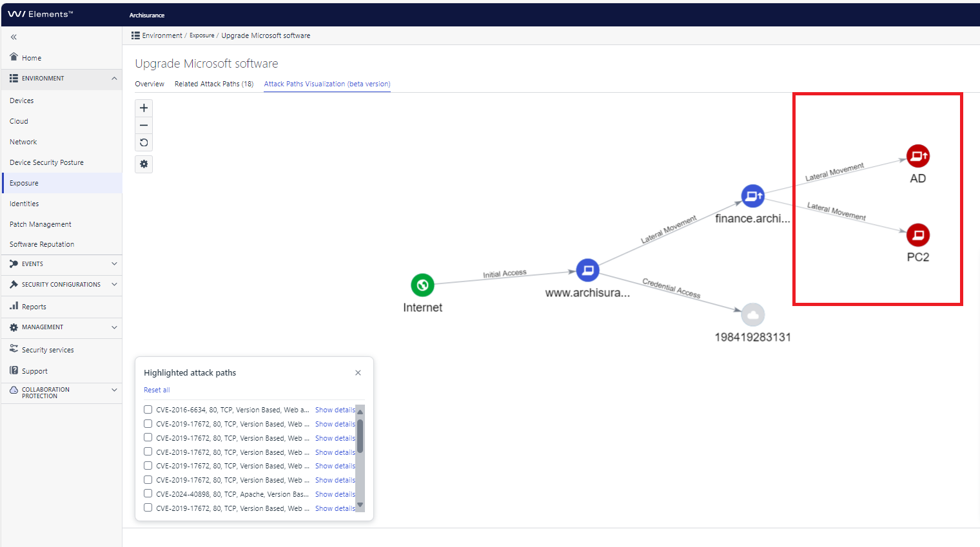The image size is (980, 547).
Task: Click the Credential Access edge label
Action: [x=671, y=288]
